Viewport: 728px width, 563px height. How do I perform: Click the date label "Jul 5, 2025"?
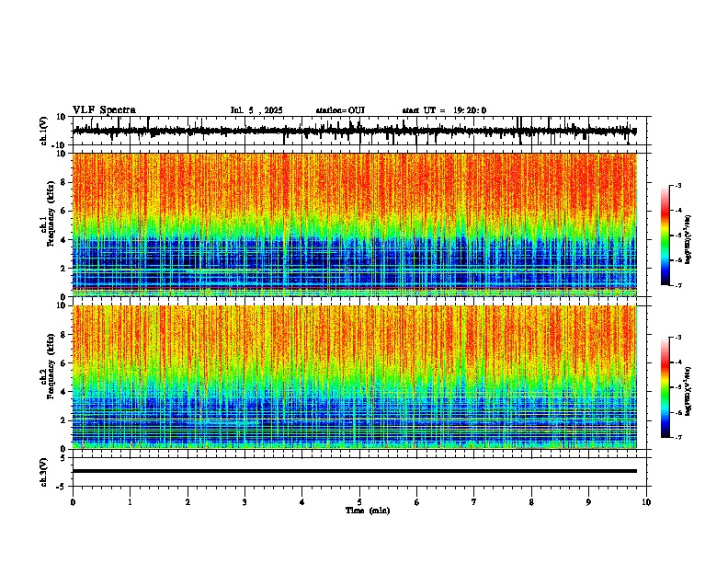(x=256, y=110)
